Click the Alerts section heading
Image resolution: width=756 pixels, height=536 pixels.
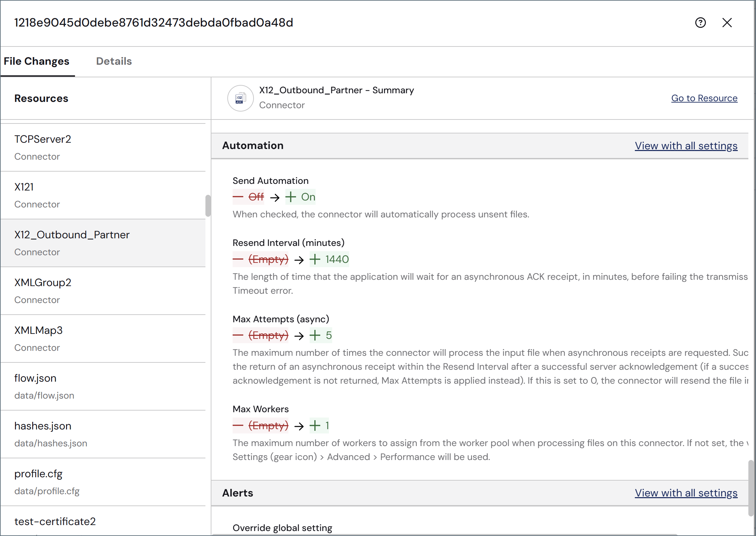coord(238,493)
